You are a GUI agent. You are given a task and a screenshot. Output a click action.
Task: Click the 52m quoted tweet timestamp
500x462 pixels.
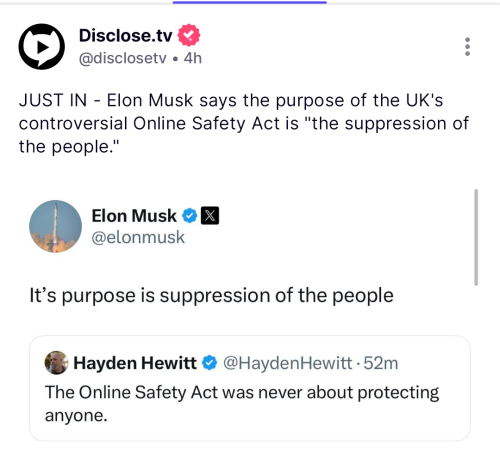(x=381, y=363)
